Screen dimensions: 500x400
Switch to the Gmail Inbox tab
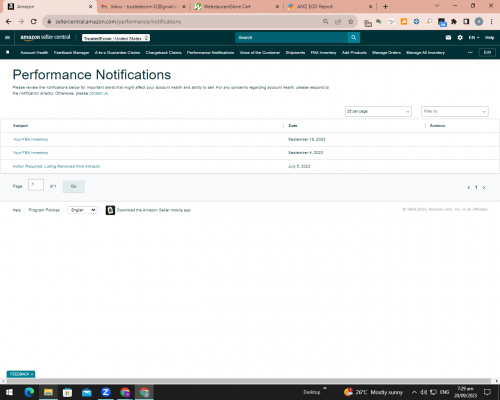pos(144,7)
